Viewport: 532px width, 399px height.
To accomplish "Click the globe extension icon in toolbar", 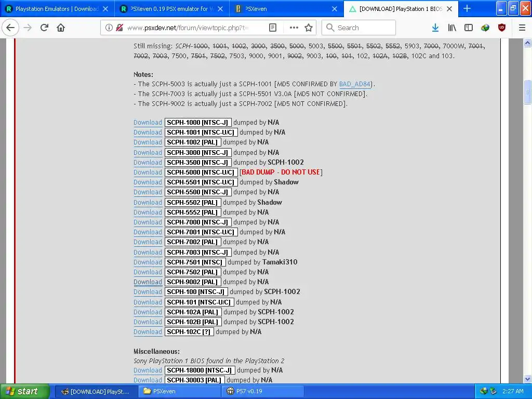I will 485,28.
